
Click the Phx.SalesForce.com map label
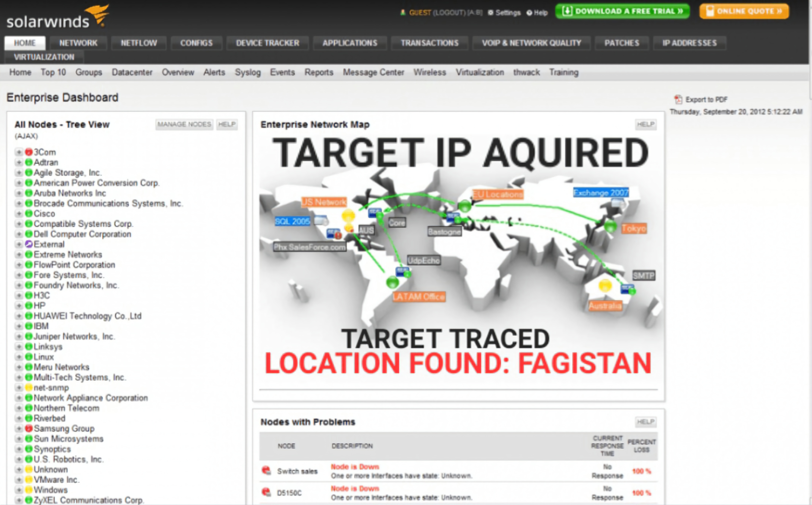[x=310, y=247]
